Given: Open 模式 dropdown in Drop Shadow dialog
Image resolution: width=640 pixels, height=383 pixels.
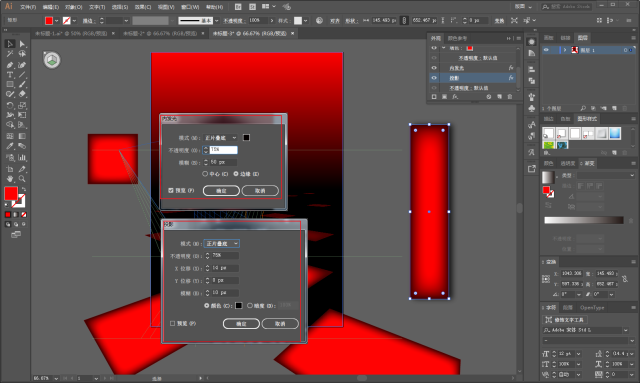Looking at the screenshot, I should point(222,244).
